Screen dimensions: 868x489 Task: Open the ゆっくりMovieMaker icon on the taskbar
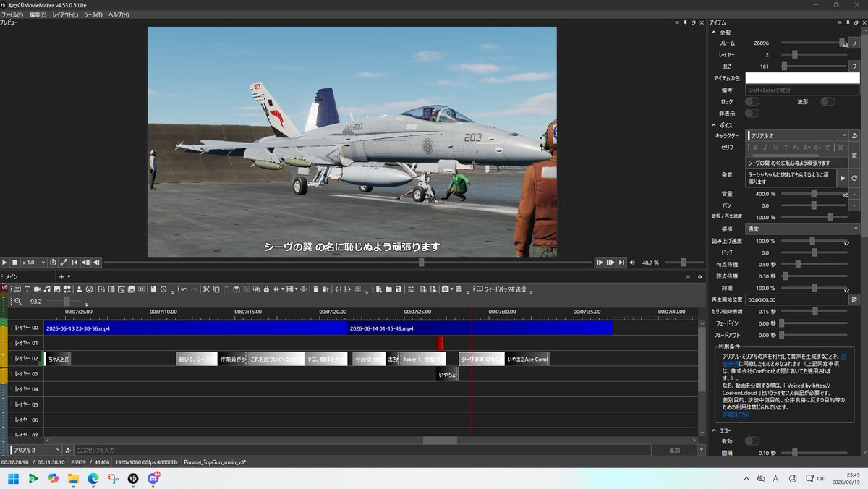tap(133, 478)
